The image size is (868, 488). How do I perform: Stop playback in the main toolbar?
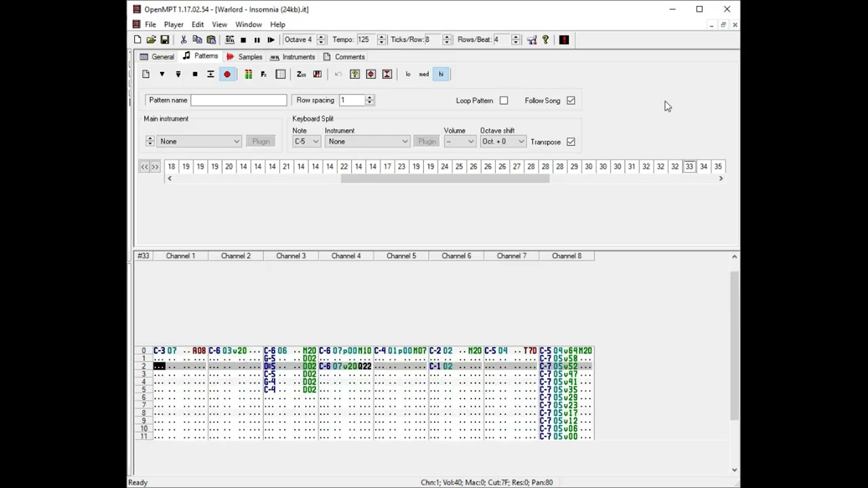point(243,40)
